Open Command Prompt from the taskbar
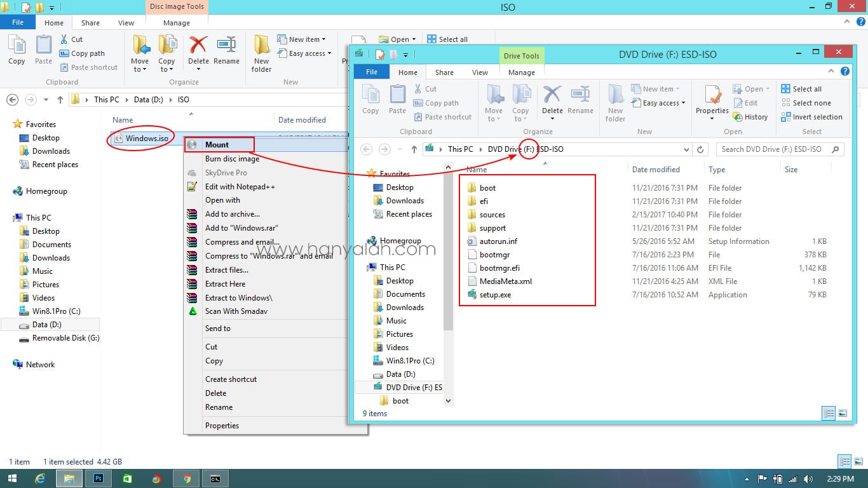Screen dimensions: 868x488 [215, 478]
